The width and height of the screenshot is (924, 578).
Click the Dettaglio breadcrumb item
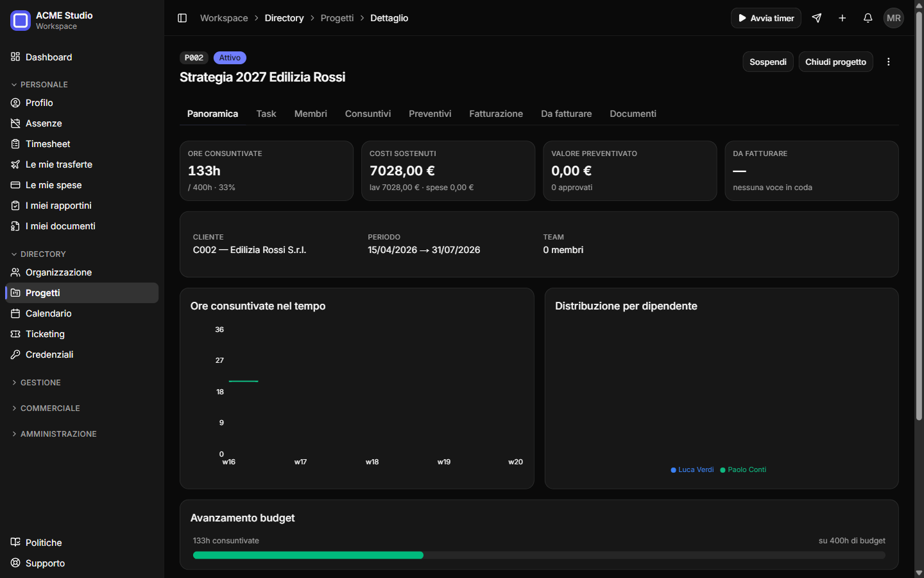[389, 18]
